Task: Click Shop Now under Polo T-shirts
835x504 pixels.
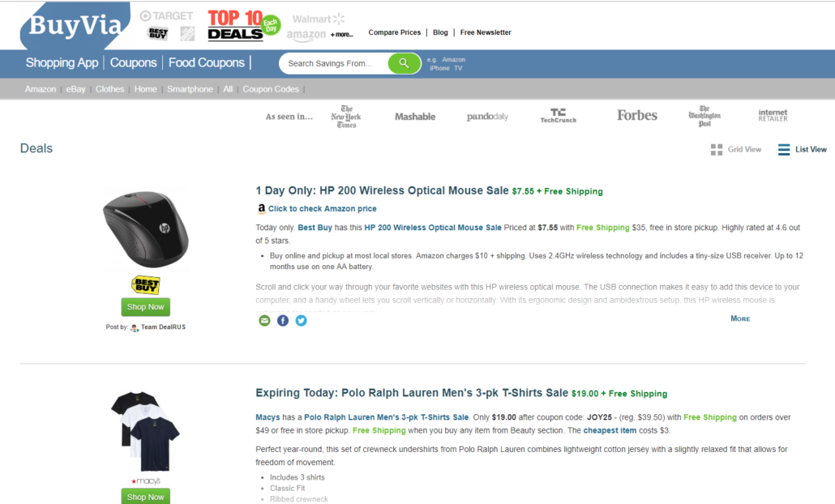Action: pos(145,497)
